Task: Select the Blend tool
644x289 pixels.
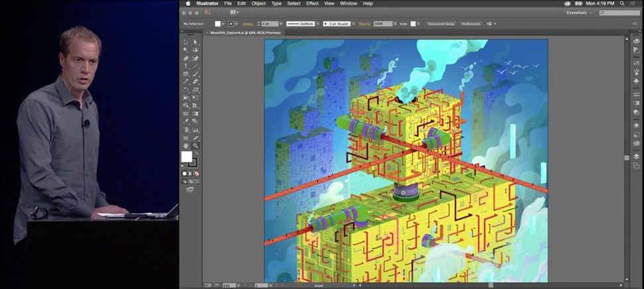Action: pos(195,121)
